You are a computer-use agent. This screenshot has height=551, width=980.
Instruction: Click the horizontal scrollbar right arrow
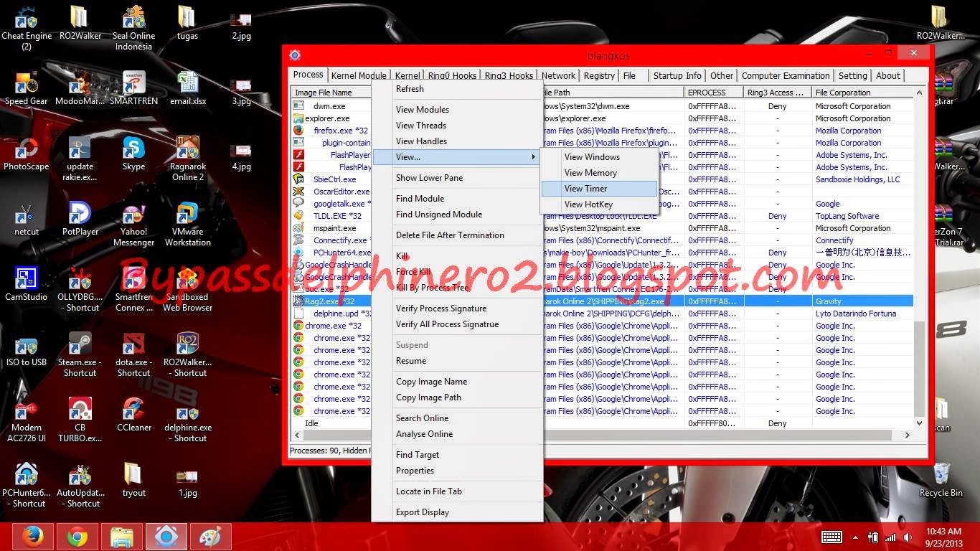pos(908,435)
